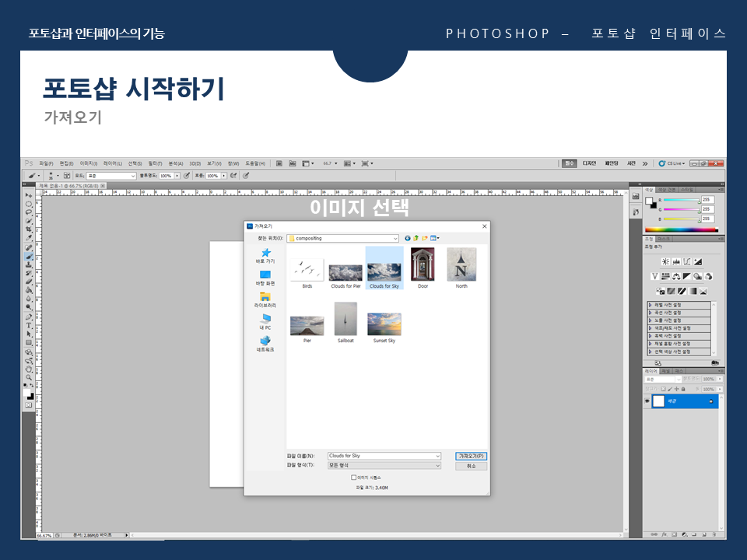Viewport: 747px width, 560px height.
Task: Open the dialog's view menu dropdown
Action: [x=435, y=238]
